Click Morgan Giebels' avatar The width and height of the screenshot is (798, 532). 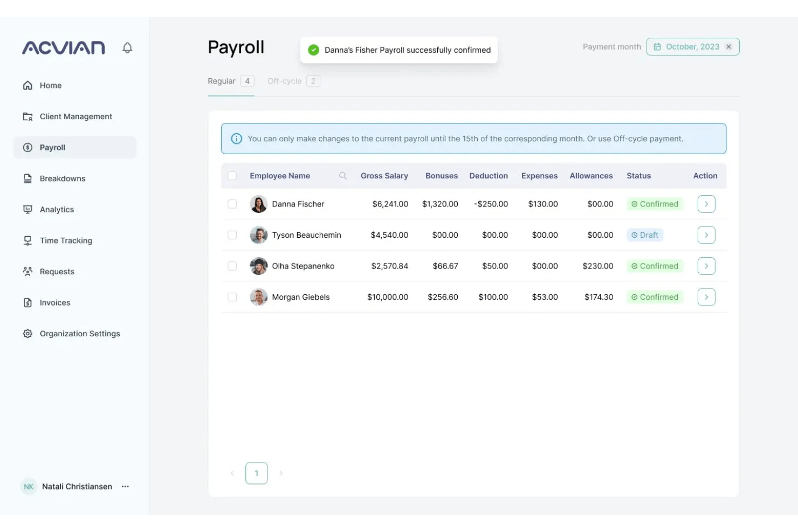click(259, 297)
